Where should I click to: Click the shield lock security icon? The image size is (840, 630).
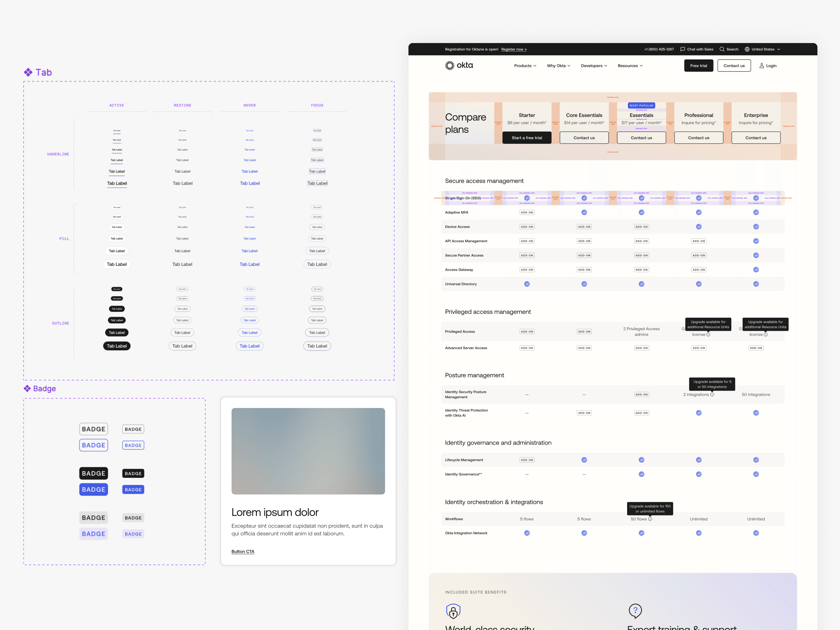tap(453, 611)
